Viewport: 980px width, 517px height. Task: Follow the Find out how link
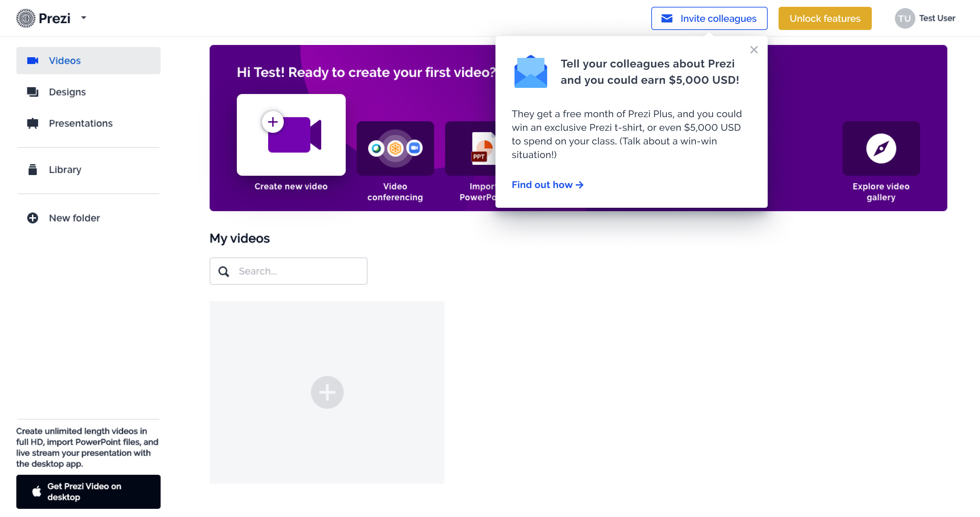(547, 185)
